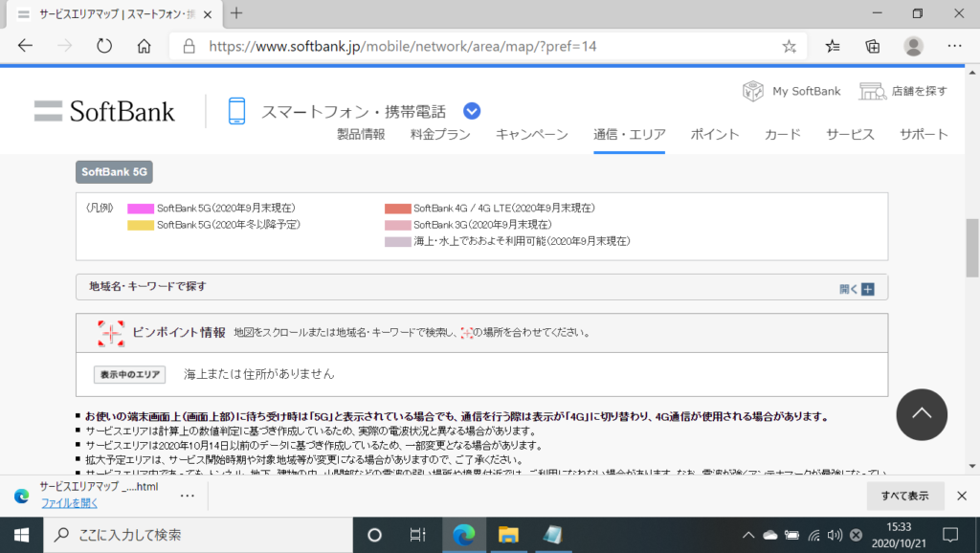
Task: Open the キャンペーン menu
Action: 532,134
